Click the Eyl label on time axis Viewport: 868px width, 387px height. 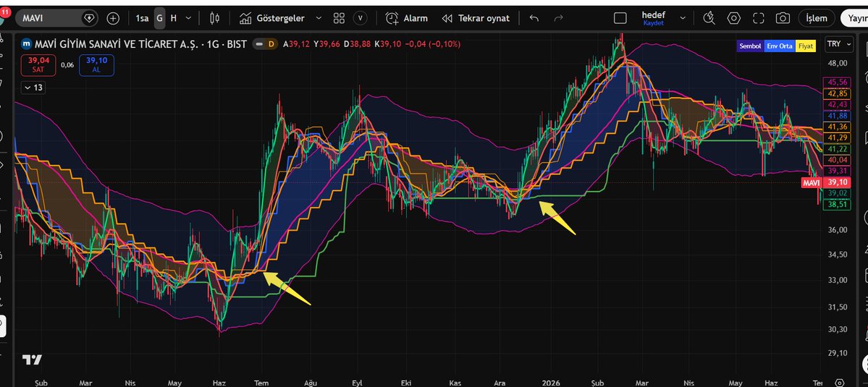pyautogui.click(x=358, y=383)
